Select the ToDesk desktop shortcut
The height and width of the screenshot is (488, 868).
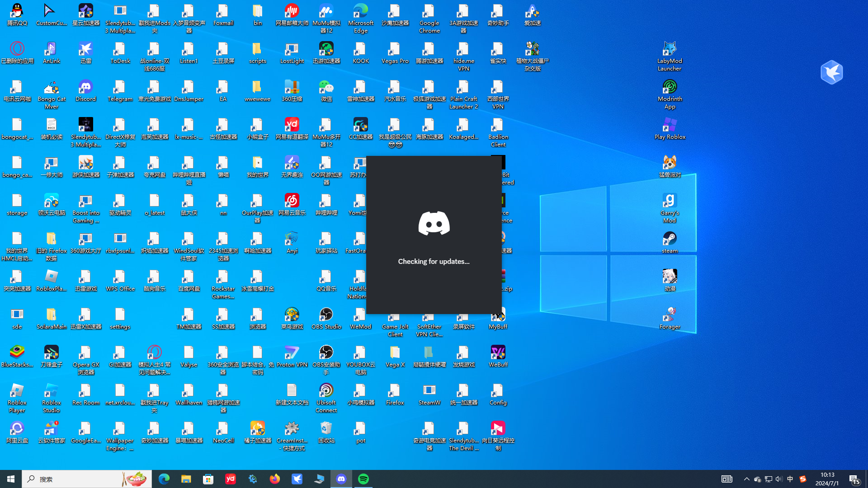(x=120, y=52)
